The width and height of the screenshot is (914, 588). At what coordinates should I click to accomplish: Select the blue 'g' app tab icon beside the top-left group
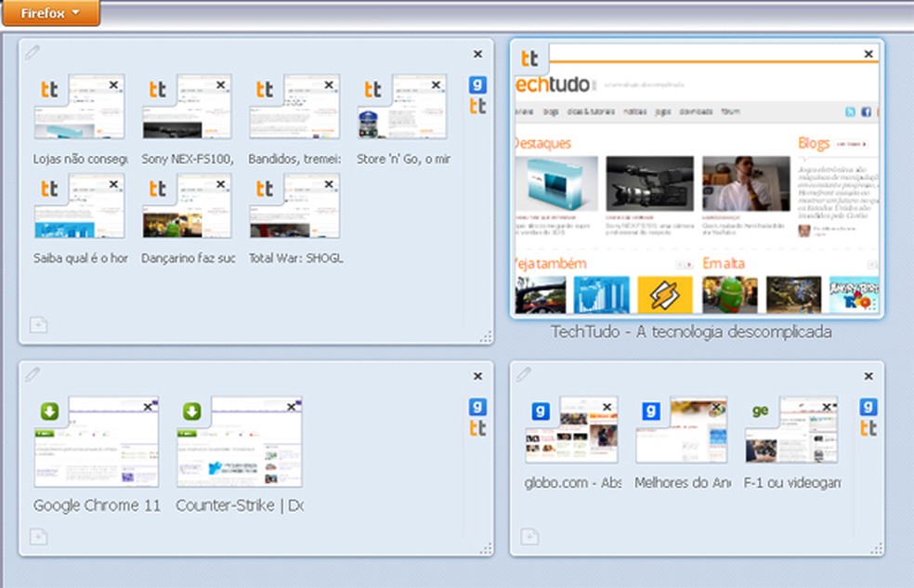(x=478, y=83)
